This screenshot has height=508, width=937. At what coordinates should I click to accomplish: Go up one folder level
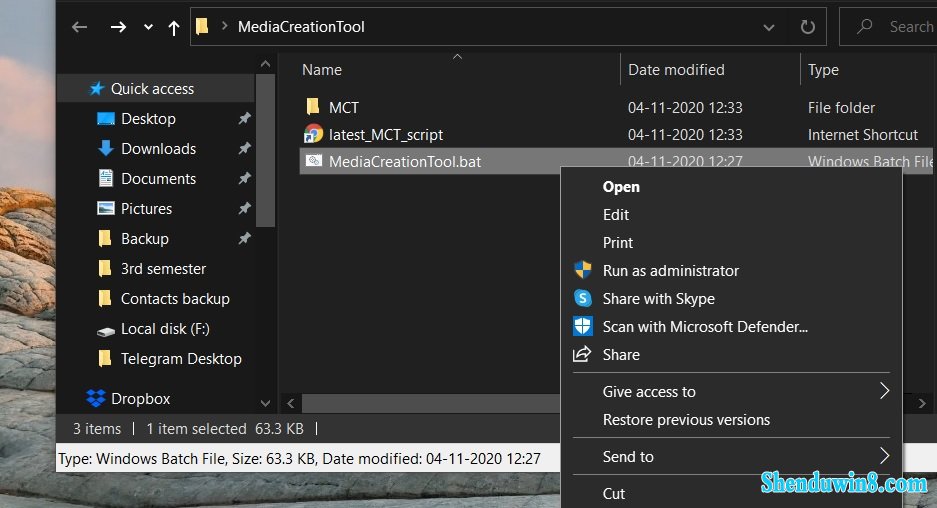tap(174, 27)
